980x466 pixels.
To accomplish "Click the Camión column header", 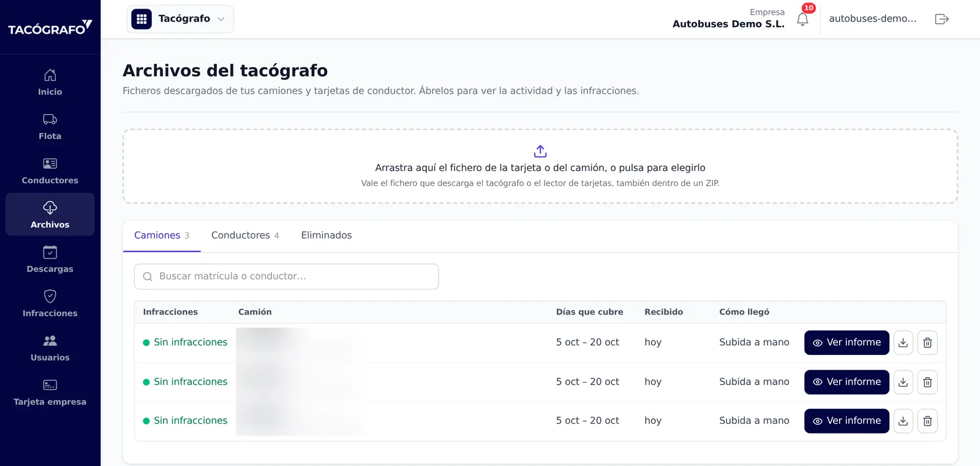I will (255, 312).
